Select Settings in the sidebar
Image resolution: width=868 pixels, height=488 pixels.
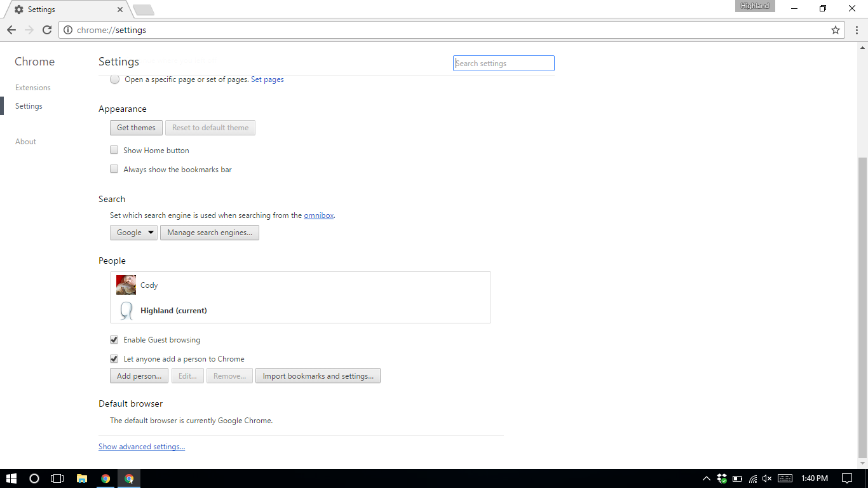[x=29, y=106]
